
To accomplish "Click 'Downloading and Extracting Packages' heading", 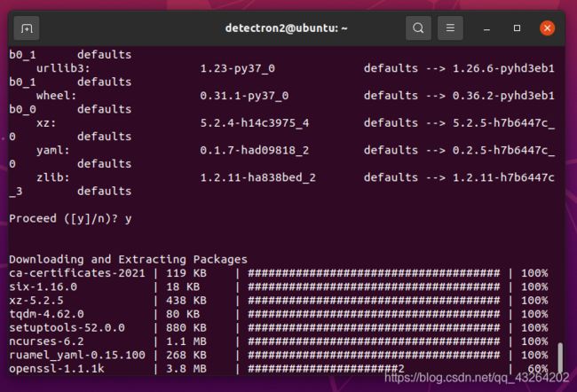I will (128, 259).
